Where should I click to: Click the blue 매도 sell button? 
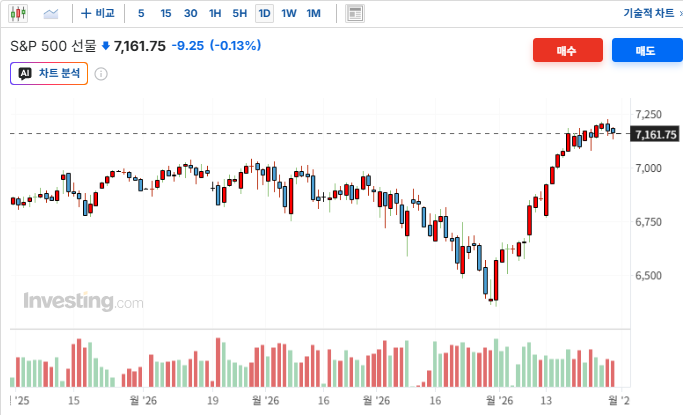coord(647,51)
